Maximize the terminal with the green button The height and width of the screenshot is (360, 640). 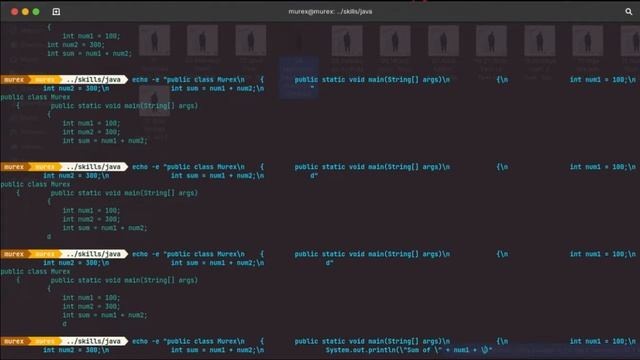[x=36, y=11]
